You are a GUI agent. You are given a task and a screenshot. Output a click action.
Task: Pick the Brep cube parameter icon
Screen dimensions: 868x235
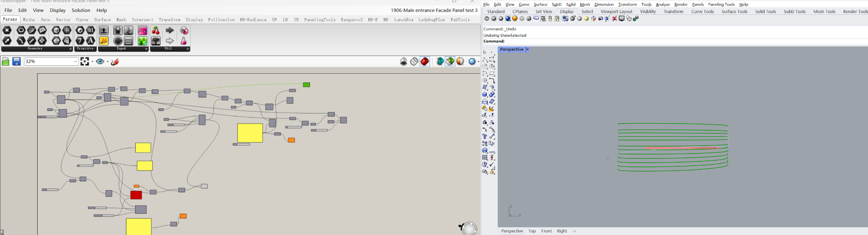click(56, 30)
